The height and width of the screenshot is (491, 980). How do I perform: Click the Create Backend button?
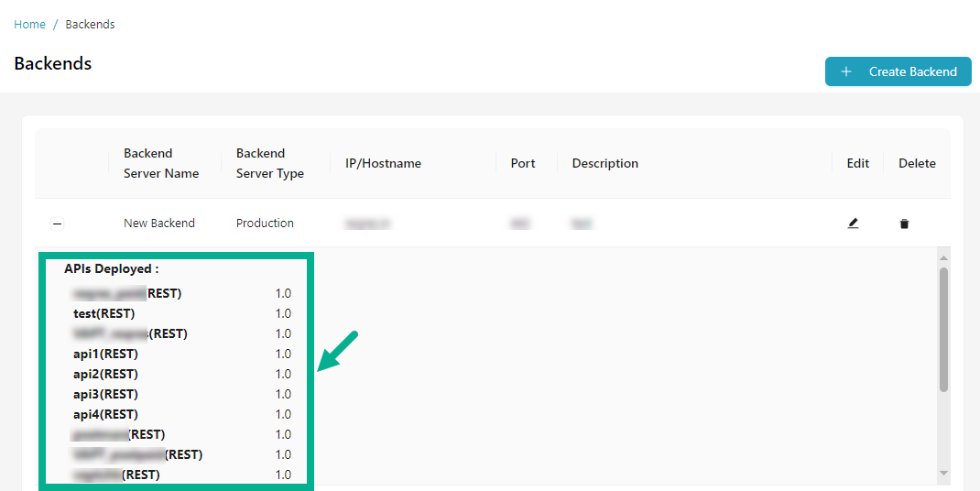pyautogui.click(x=898, y=71)
